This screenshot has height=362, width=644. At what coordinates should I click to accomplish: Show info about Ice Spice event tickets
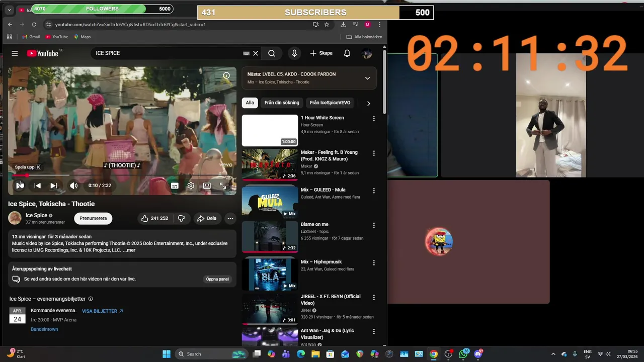click(91, 299)
